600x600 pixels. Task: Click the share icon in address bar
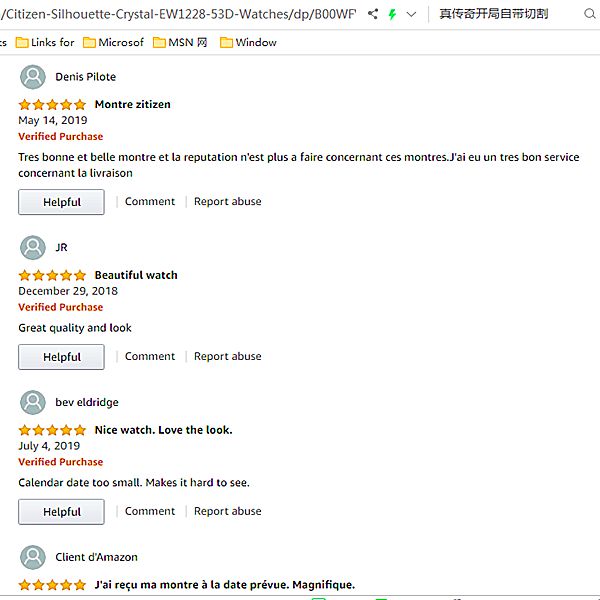[x=373, y=14]
